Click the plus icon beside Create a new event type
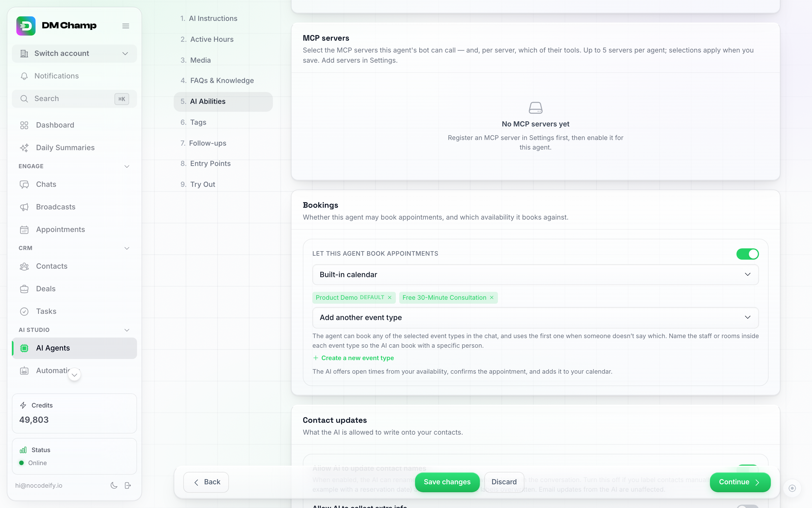This screenshot has height=508, width=812. point(316,358)
